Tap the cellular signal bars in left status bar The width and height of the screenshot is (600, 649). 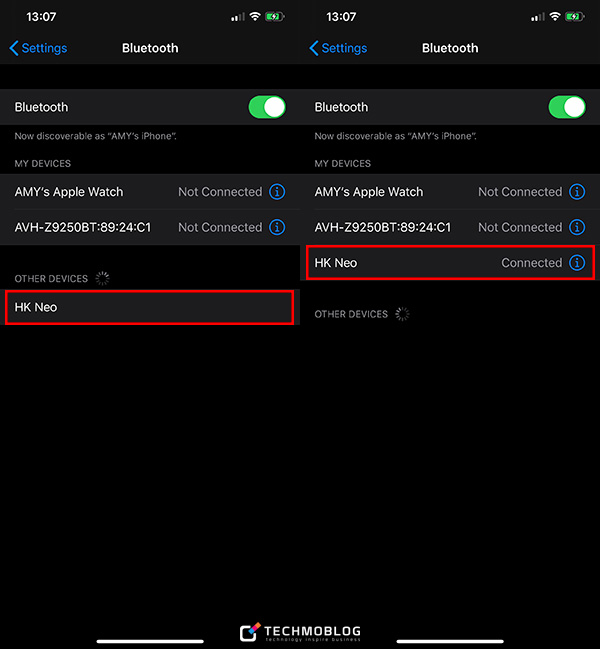tap(237, 17)
